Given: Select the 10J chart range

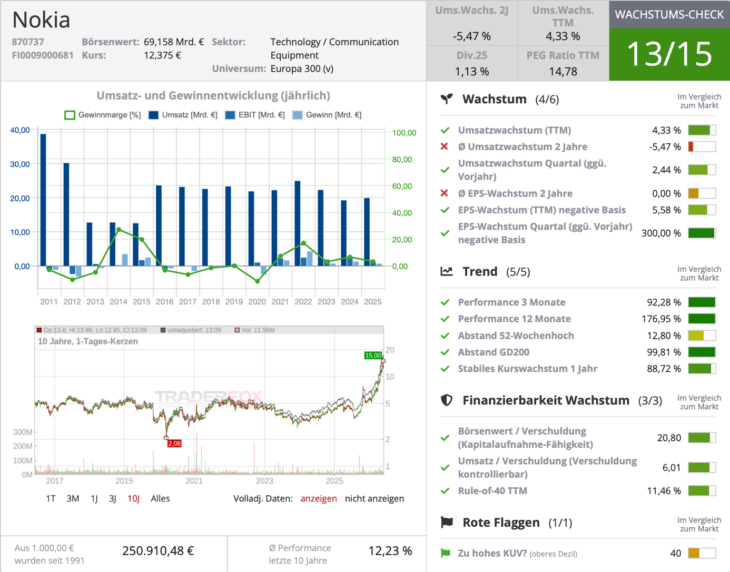Looking at the screenshot, I should 134,498.
